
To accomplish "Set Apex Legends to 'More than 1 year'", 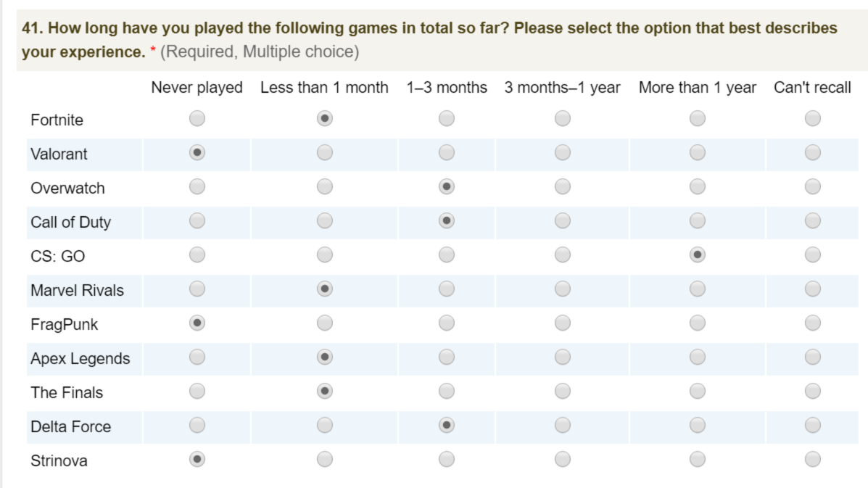I will (x=697, y=357).
